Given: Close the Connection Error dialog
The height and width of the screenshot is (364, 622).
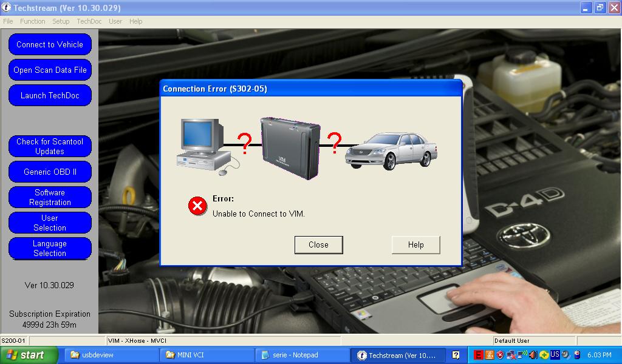Looking at the screenshot, I should tap(318, 244).
